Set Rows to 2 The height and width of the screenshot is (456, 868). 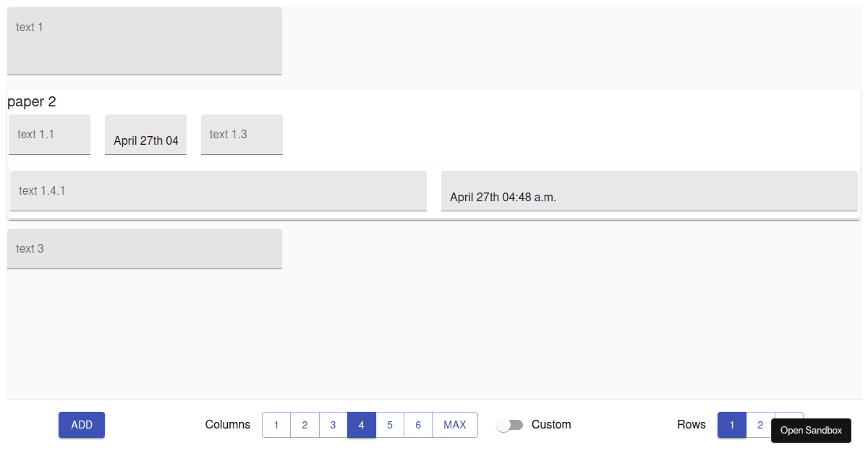click(759, 425)
